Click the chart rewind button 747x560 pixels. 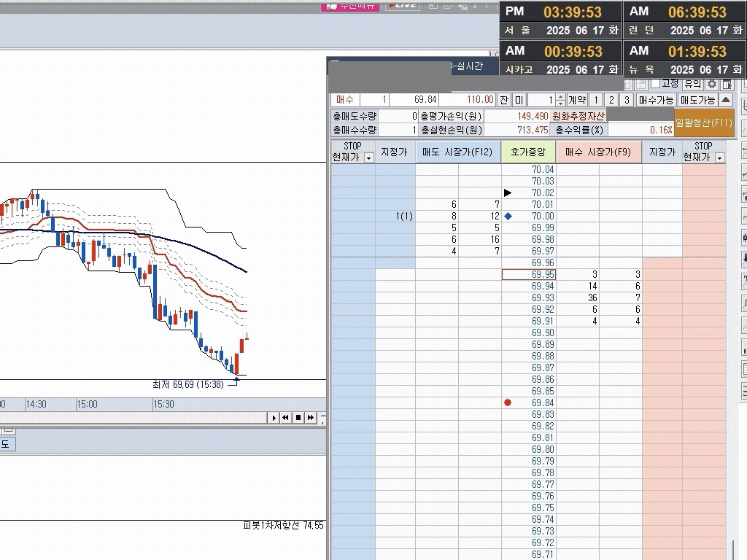tap(286, 418)
